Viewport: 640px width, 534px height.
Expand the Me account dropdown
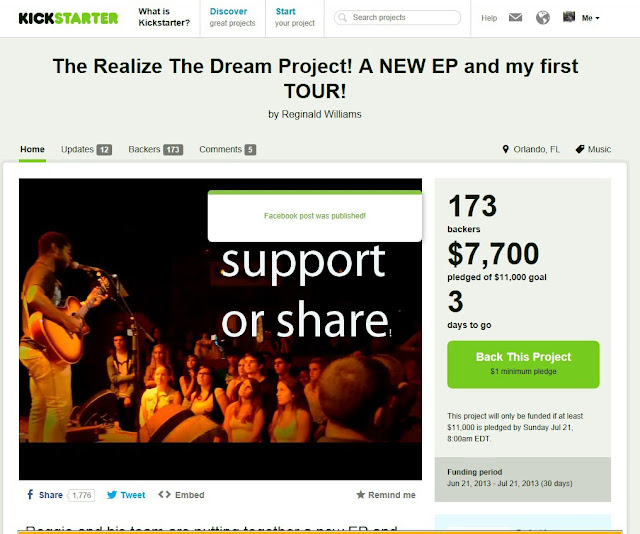[591, 18]
